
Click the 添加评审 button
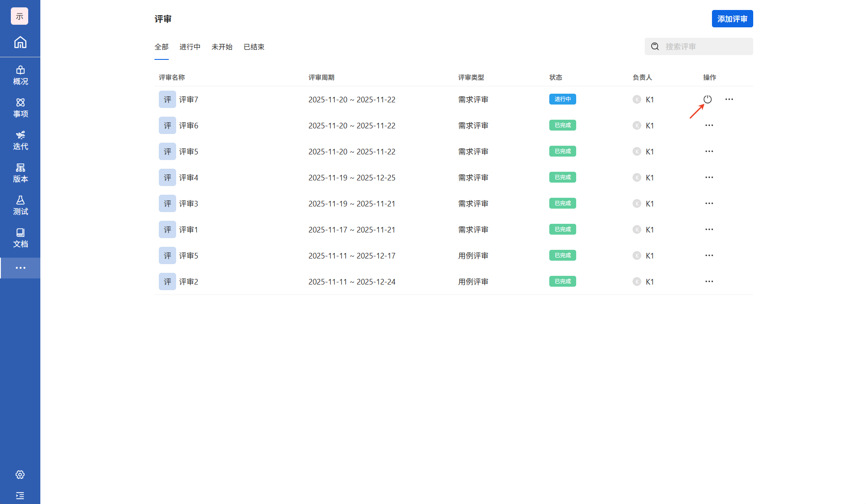(732, 19)
